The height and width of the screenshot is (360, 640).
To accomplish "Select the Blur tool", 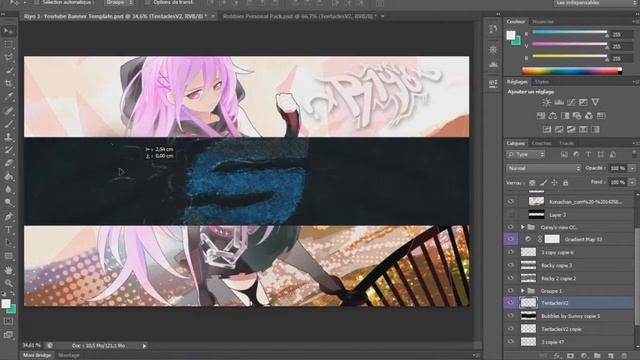I will [8, 189].
